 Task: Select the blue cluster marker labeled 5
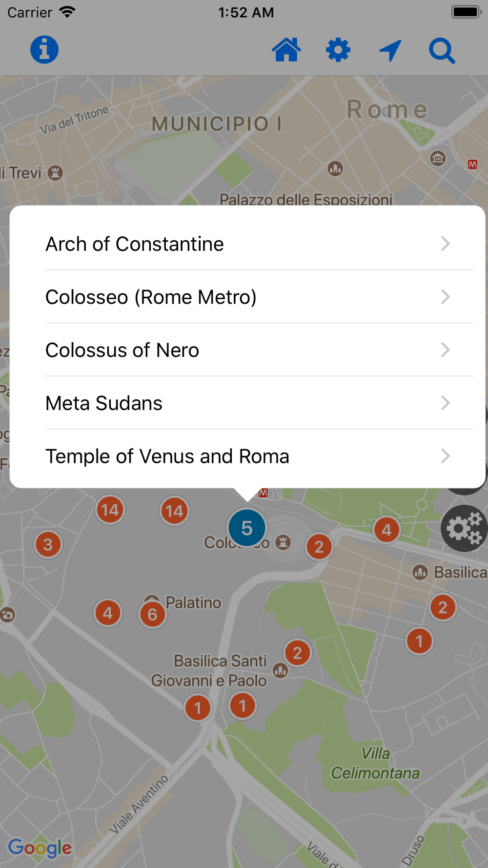(247, 528)
